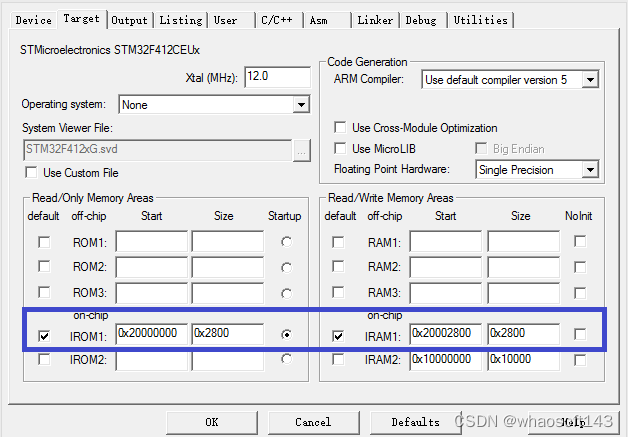Image resolution: width=628 pixels, height=437 pixels.
Task: Click the Cancel button
Action: click(313, 422)
